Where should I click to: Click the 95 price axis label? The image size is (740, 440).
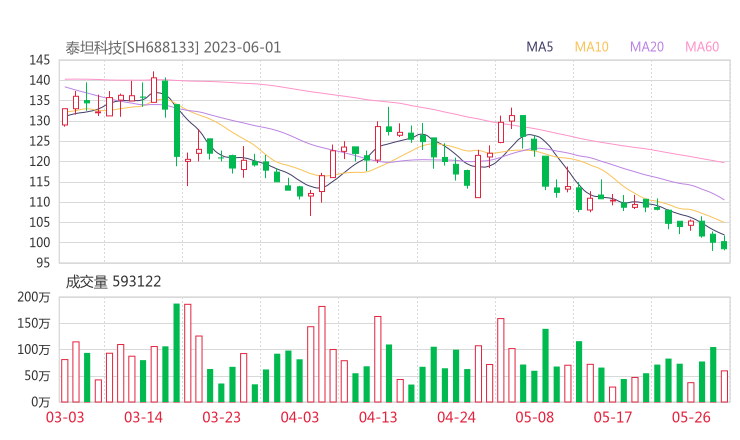tap(42, 262)
